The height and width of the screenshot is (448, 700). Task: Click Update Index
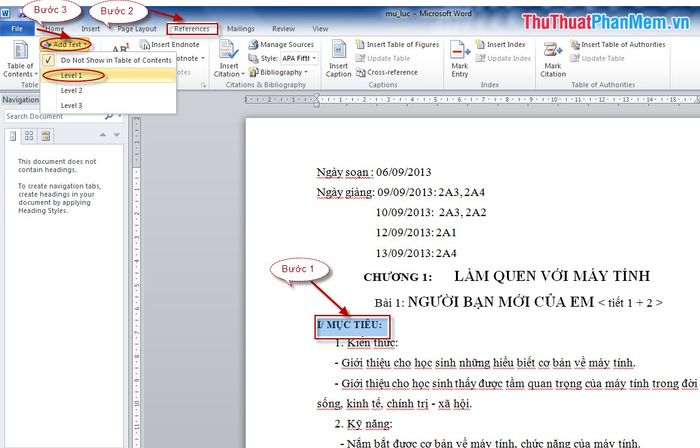click(x=503, y=58)
